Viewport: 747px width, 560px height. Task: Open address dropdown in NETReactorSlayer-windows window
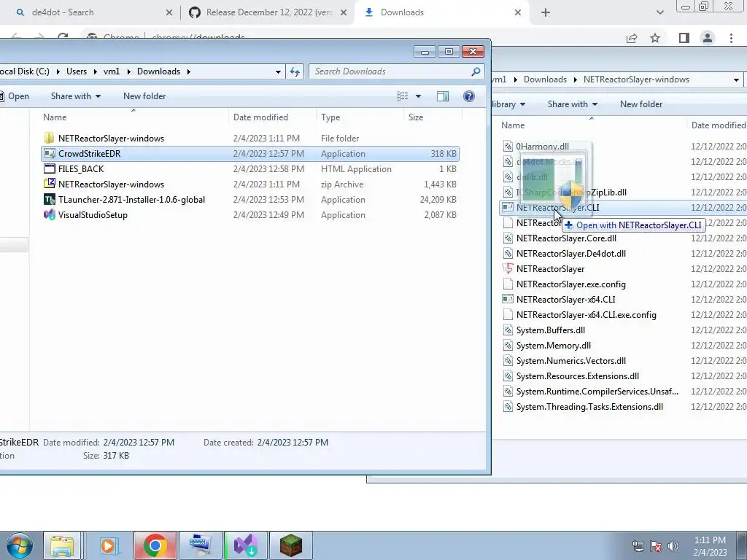click(736, 79)
